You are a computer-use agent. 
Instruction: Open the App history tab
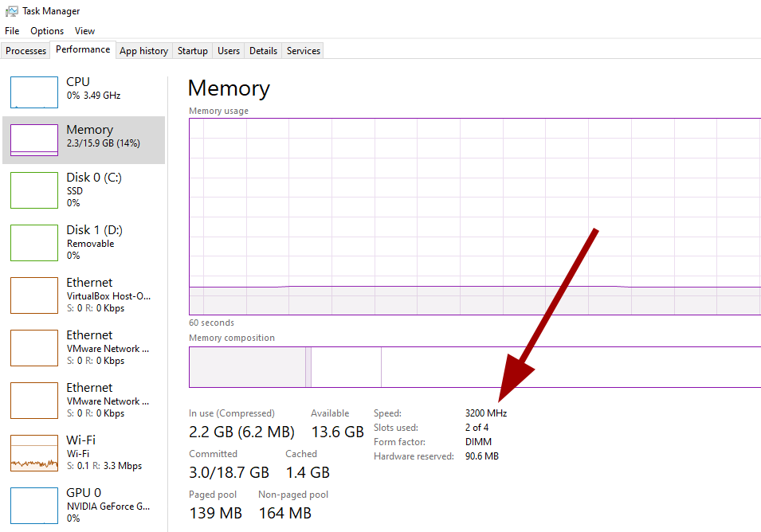(143, 50)
